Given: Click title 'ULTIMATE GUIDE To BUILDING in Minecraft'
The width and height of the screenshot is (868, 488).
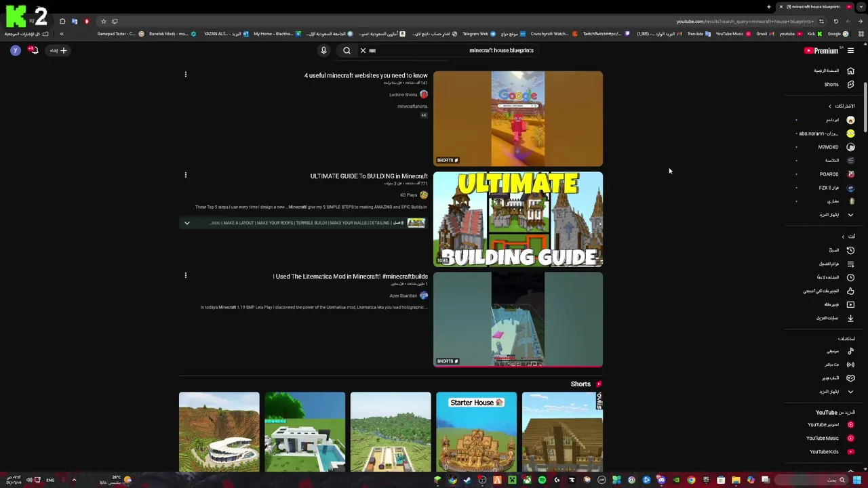Looking at the screenshot, I should pyautogui.click(x=369, y=176).
